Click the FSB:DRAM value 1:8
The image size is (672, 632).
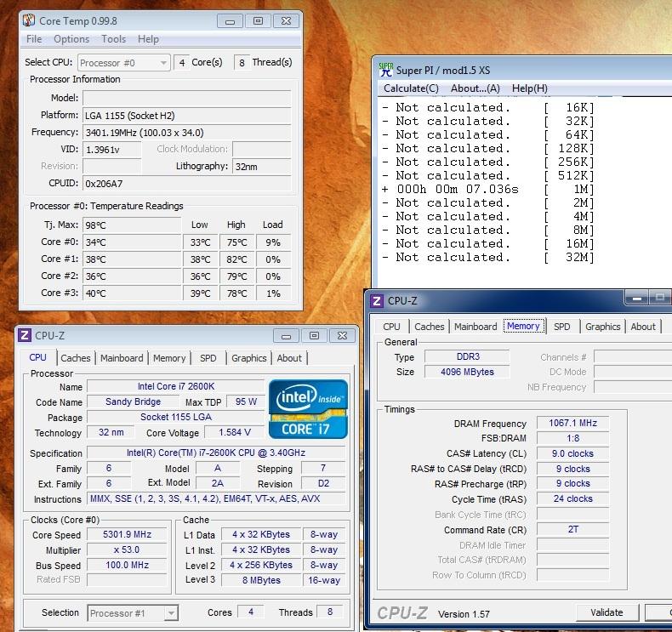point(573,438)
